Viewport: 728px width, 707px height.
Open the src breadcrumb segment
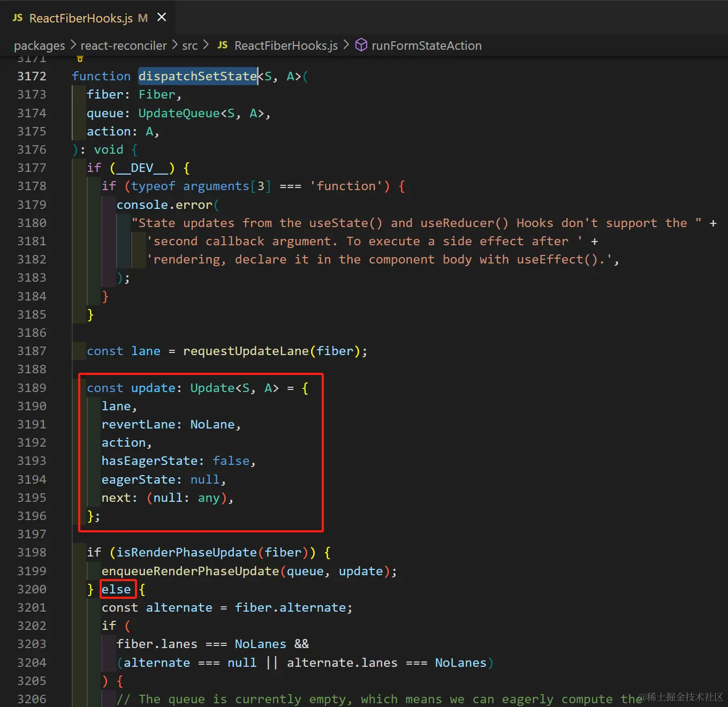tap(190, 46)
